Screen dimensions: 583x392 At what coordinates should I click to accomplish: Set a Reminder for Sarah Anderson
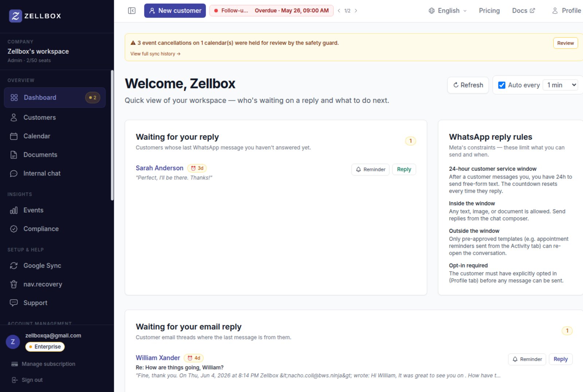pyautogui.click(x=370, y=169)
